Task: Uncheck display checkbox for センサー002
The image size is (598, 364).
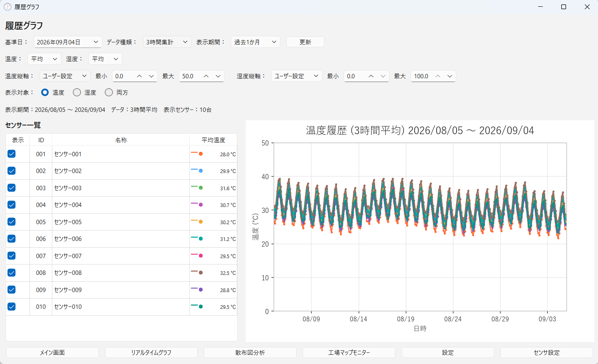Action: pos(12,171)
